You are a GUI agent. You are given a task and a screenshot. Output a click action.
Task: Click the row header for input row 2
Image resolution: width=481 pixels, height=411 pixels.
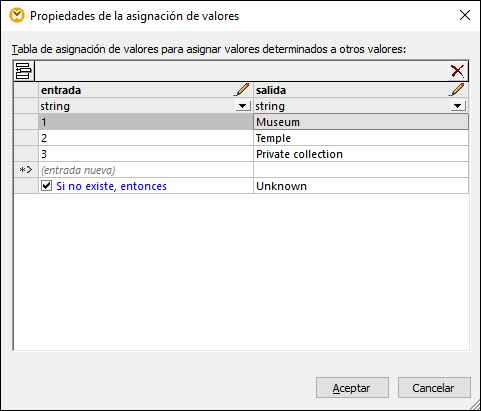(x=26, y=138)
